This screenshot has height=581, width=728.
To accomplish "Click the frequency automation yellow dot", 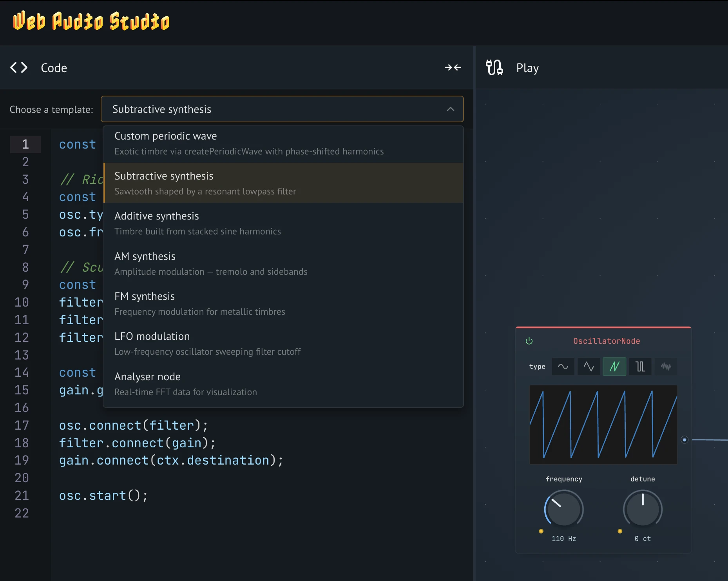I will point(541,531).
